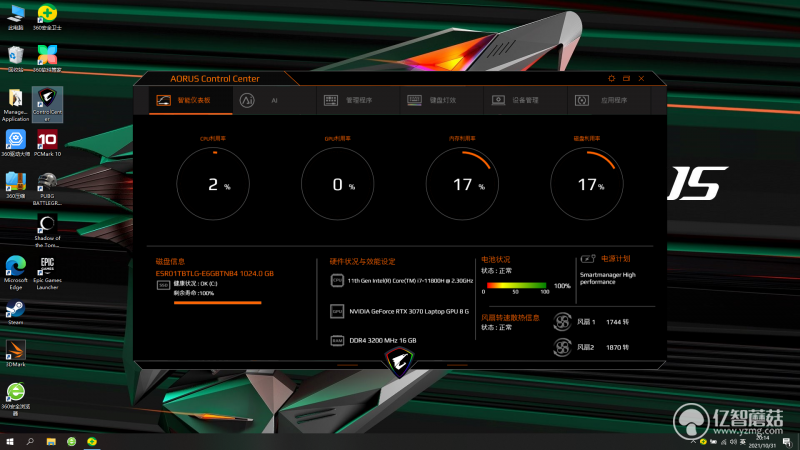
Task: Open the 管理程序 tab
Action: 359,100
